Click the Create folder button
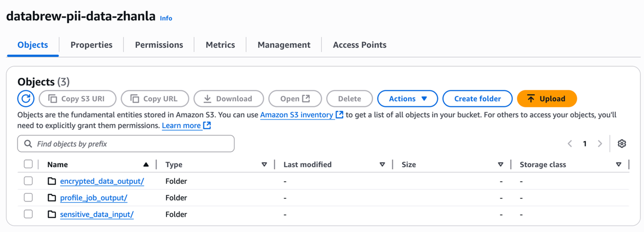Screen dimensions: 644x232 (477, 99)
